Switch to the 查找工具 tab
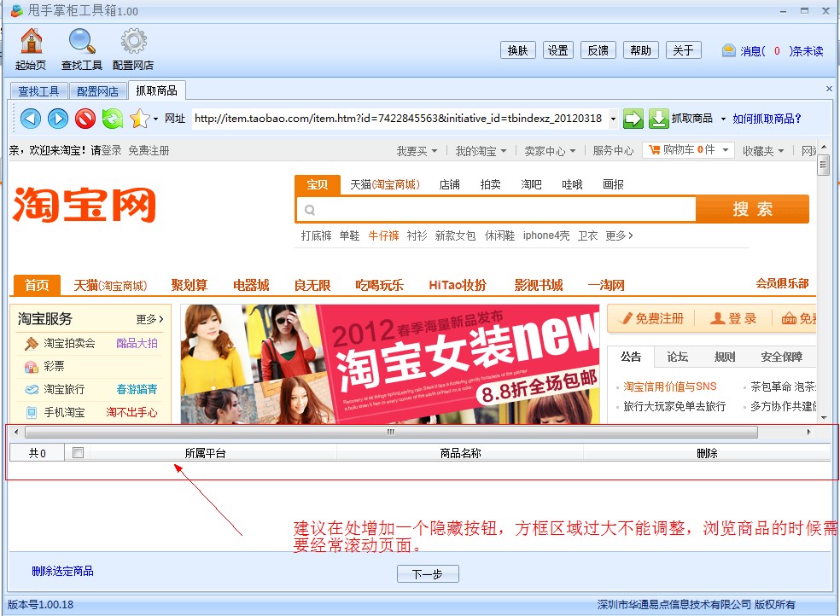 pos(38,91)
